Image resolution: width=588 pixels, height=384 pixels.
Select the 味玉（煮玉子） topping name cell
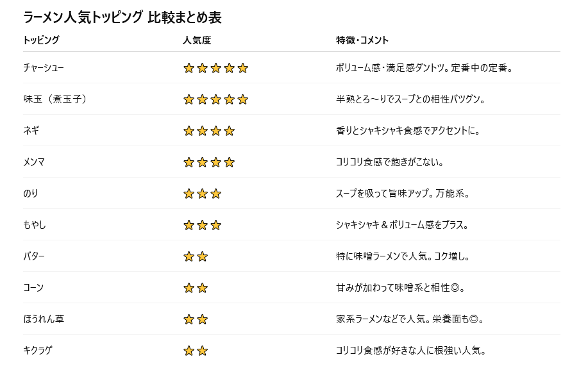coord(55,99)
